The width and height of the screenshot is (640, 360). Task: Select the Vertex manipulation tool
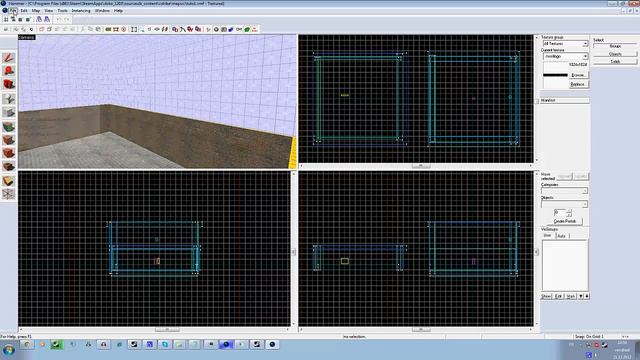(x=9, y=194)
